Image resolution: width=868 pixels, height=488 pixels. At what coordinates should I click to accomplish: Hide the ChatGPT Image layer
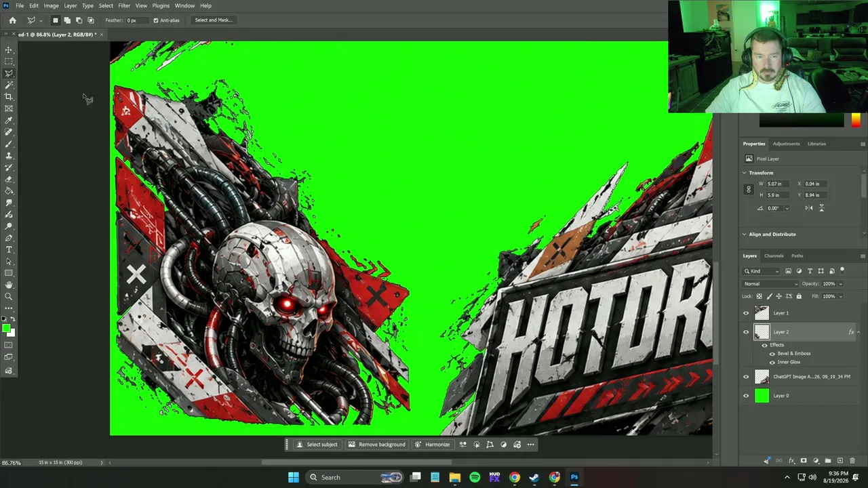click(746, 377)
